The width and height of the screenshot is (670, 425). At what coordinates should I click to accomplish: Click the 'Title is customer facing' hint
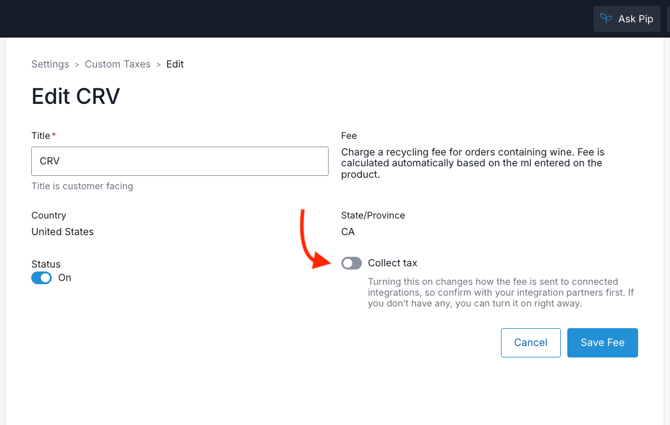pos(82,186)
